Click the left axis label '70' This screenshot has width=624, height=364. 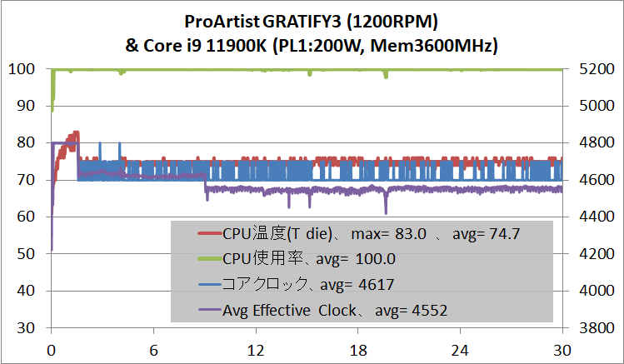pyautogui.click(x=26, y=180)
